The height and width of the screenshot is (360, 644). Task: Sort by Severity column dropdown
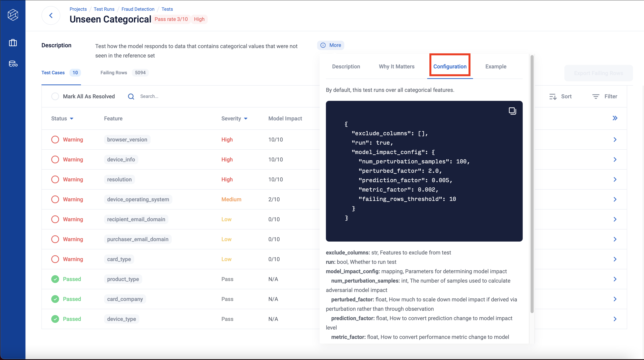click(x=246, y=119)
